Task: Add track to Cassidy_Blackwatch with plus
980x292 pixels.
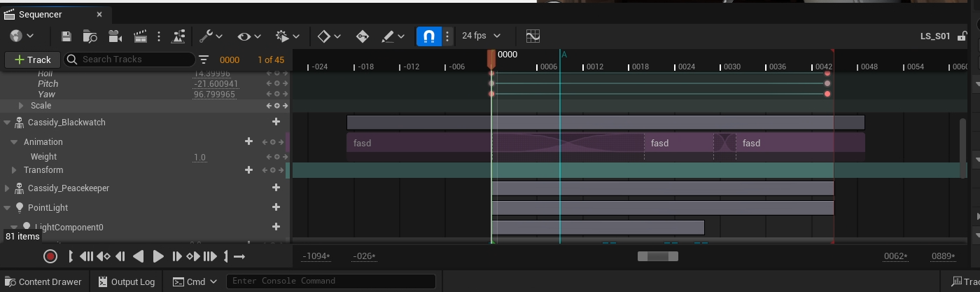Action: click(x=276, y=123)
